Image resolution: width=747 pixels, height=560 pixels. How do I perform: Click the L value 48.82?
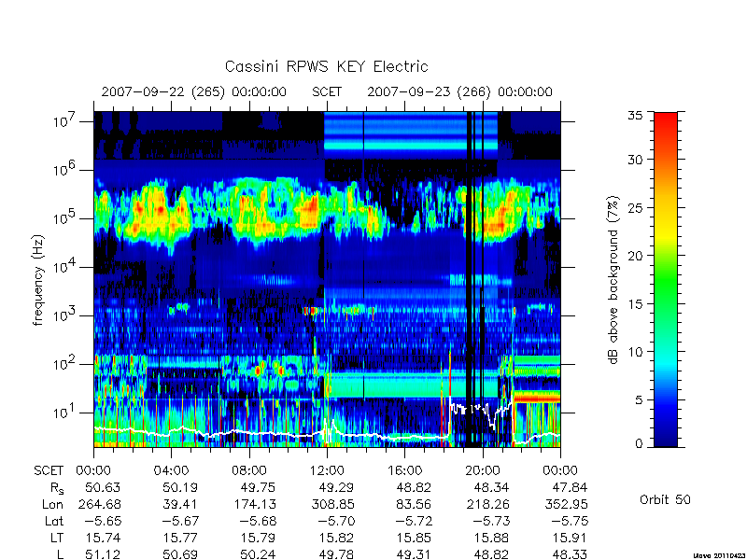491,554
